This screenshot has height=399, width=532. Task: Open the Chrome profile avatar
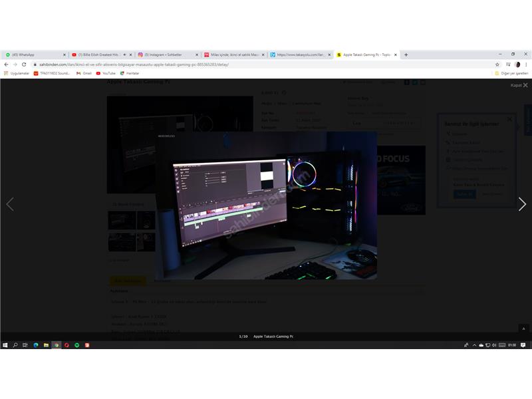(x=517, y=65)
